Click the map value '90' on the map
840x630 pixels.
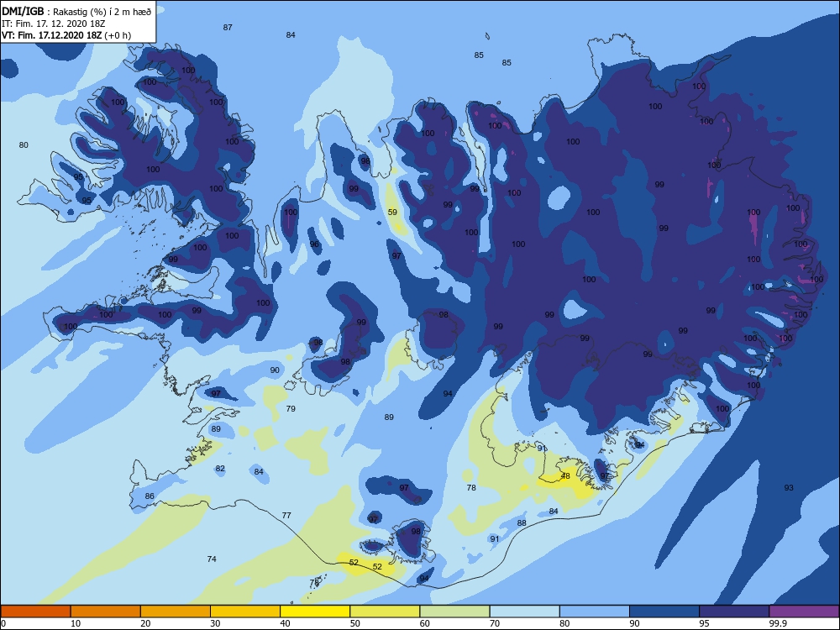(275, 370)
